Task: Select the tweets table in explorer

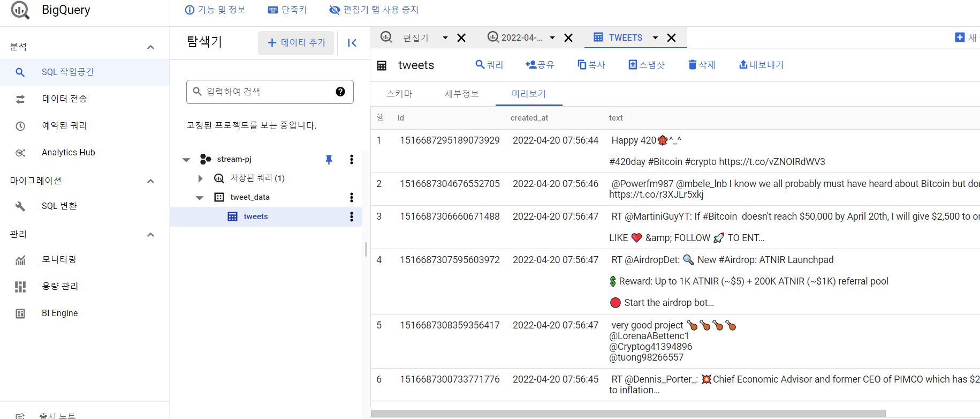Action: (x=256, y=216)
